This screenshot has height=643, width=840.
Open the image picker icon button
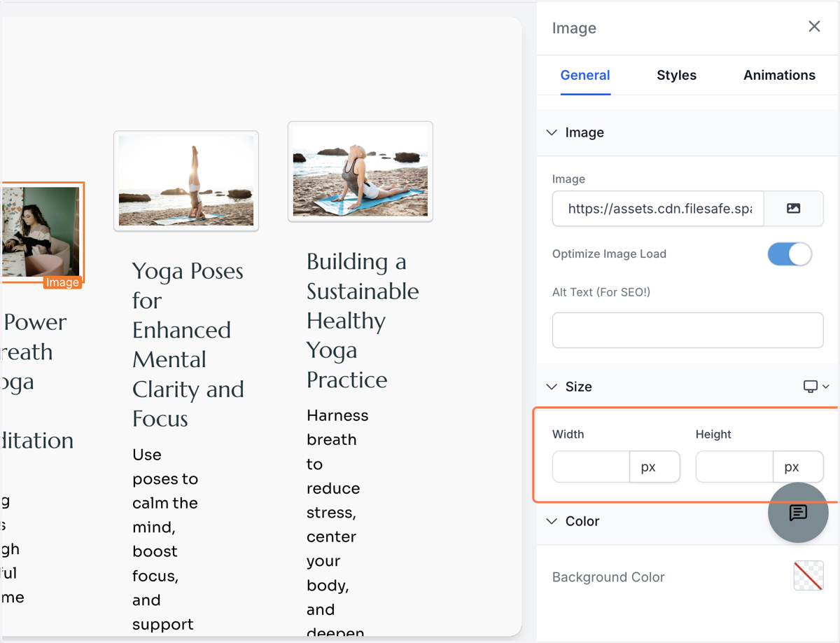793,209
